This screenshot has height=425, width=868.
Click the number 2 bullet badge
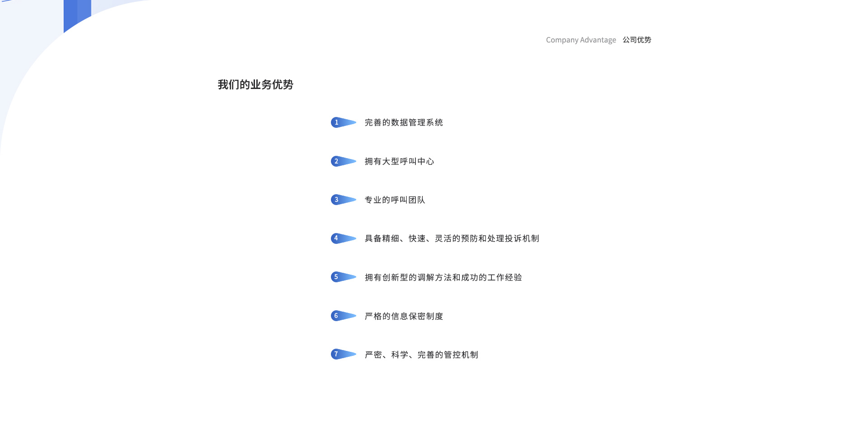pos(336,161)
